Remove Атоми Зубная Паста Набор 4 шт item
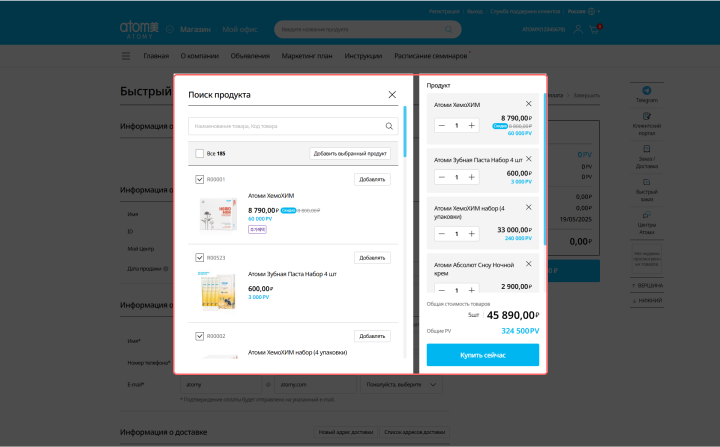This screenshot has width=720, height=447. pyautogui.click(x=529, y=159)
